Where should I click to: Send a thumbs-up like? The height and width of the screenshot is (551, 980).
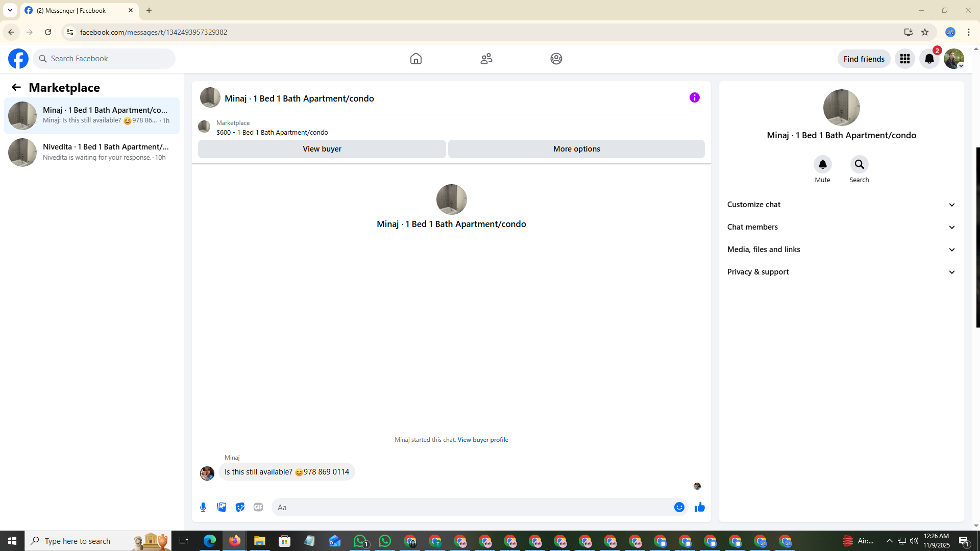coord(699,507)
